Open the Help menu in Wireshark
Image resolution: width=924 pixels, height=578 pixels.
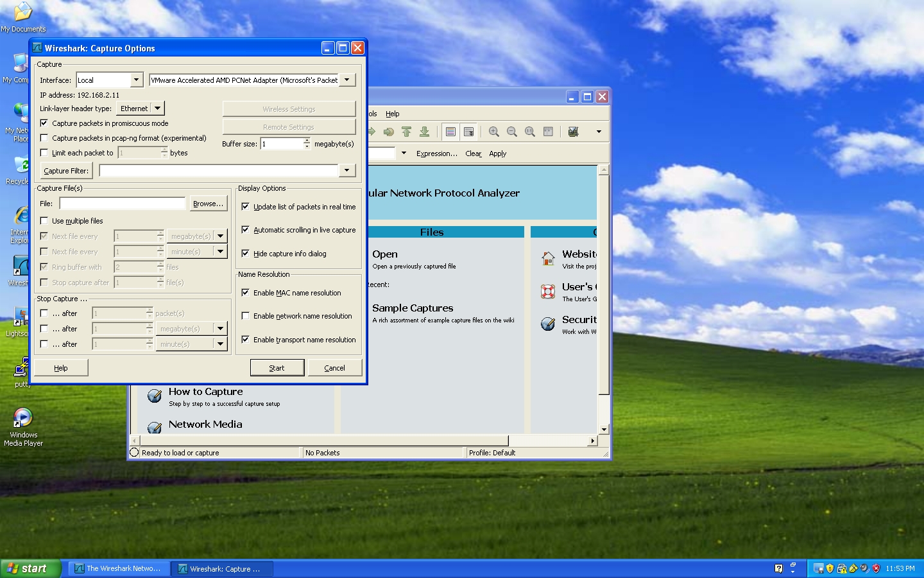393,114
